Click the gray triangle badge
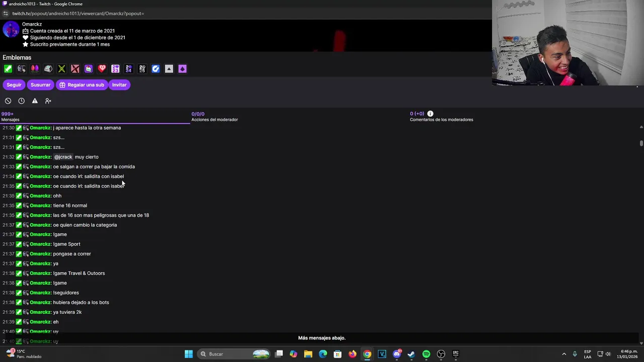This screenshot has width=644, height=362. click(169, 69)
